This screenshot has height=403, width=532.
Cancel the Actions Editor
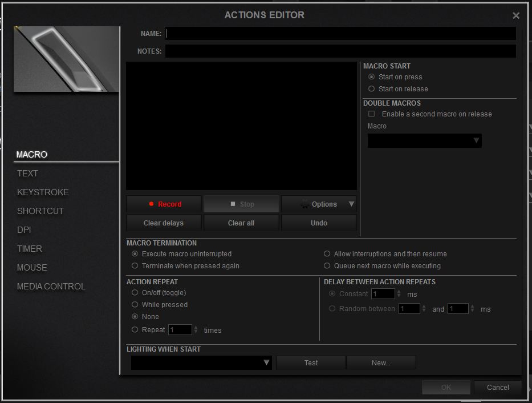(x=498, y=387)
